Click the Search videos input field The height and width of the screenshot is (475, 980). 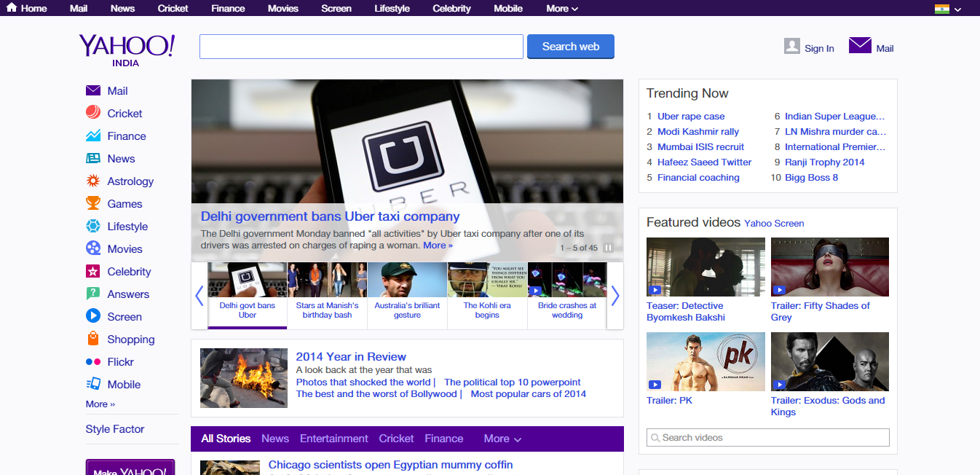768,437
